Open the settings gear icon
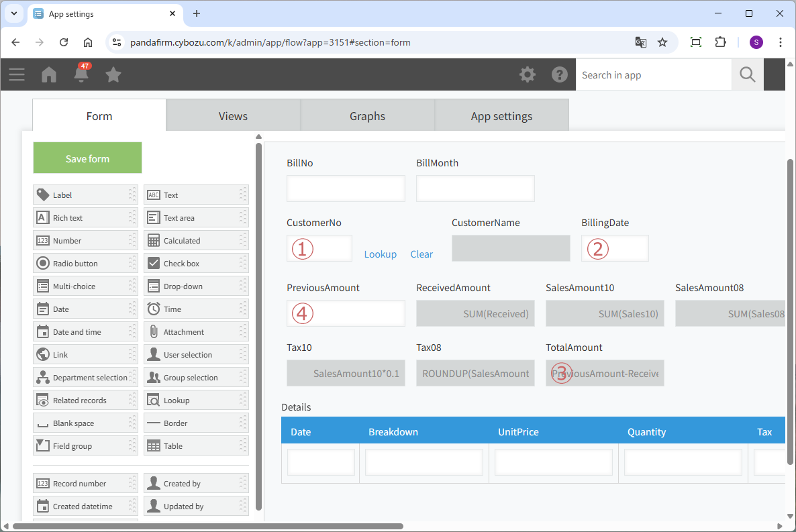The image size is (796, 532). click(x=528, y=74)
